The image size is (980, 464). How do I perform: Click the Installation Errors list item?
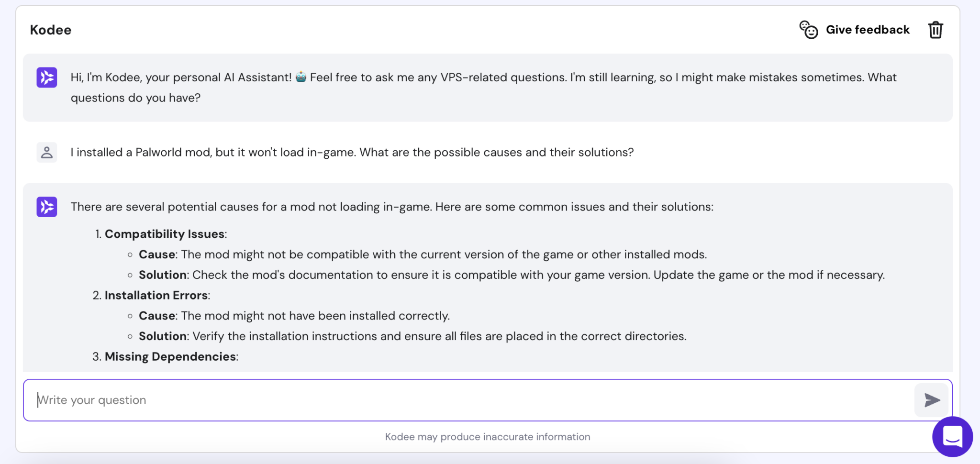tap(156, 295)
